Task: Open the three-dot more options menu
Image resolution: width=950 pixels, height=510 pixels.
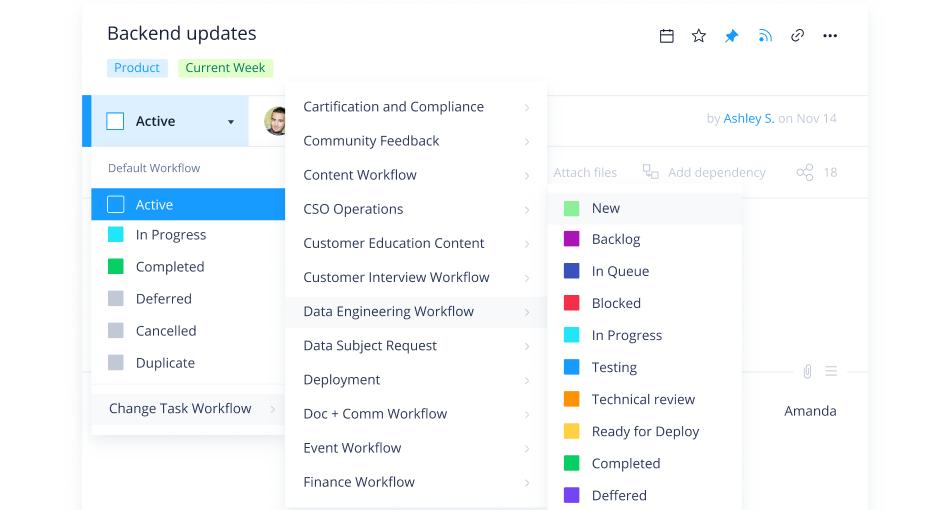Action: tap(830, 36)
